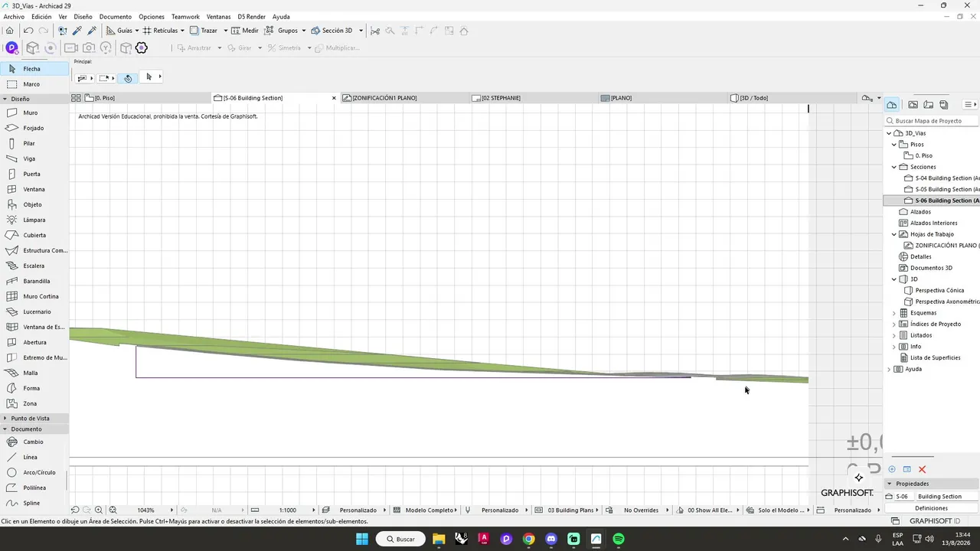Open the Edición menu

click(41, 16)
